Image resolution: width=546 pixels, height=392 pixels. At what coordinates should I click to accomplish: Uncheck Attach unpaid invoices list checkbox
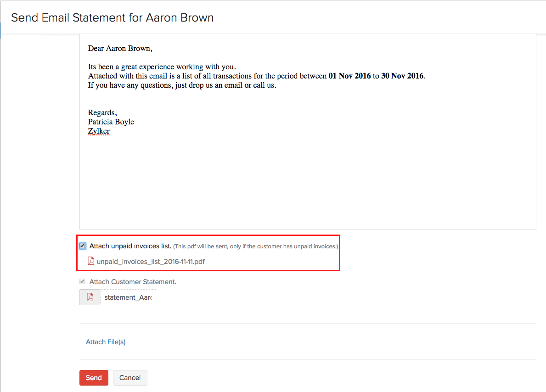pos(83,246)
